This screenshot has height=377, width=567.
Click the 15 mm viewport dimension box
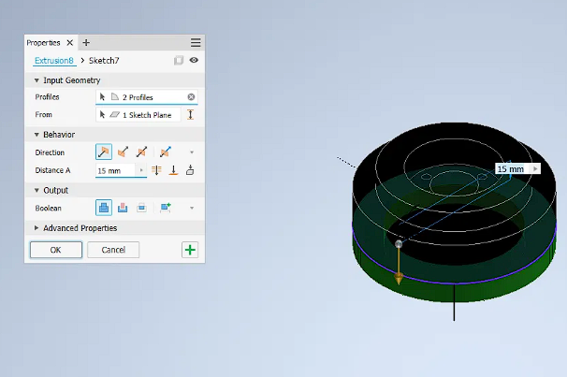517,169
